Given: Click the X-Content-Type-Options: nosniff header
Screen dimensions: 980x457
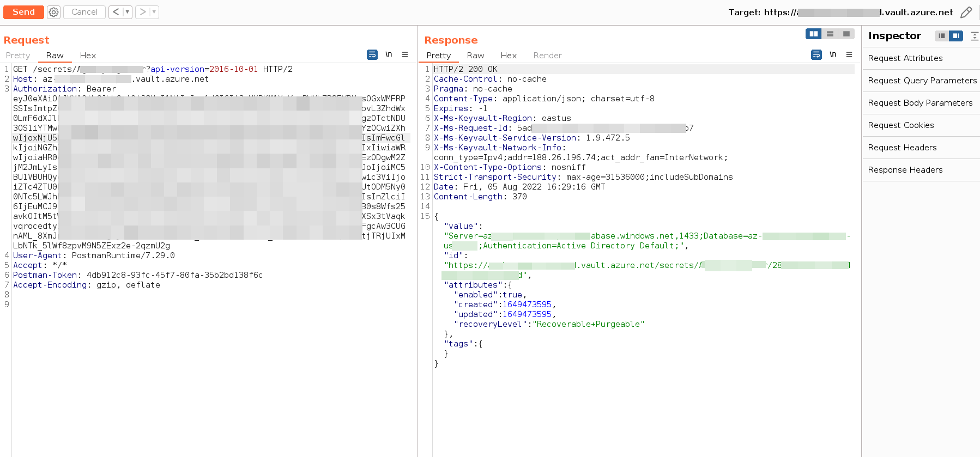Looking at the screenshot, I should pos(510,167).
